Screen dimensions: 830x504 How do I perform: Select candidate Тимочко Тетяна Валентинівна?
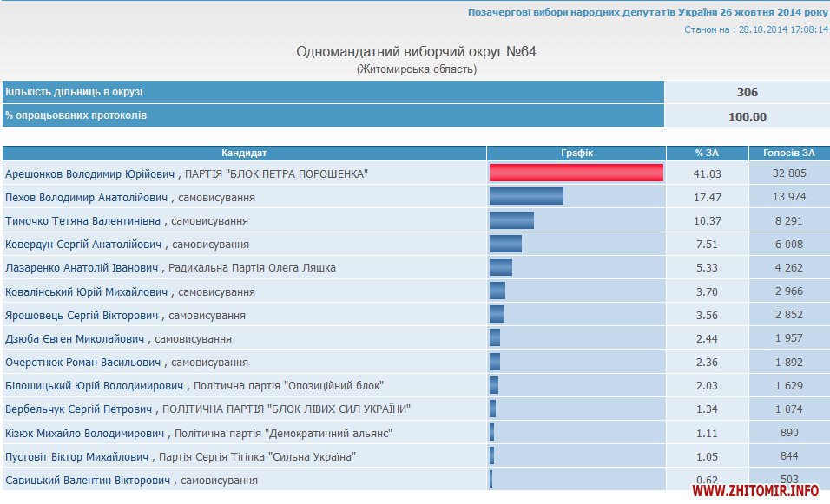(83, 221)
